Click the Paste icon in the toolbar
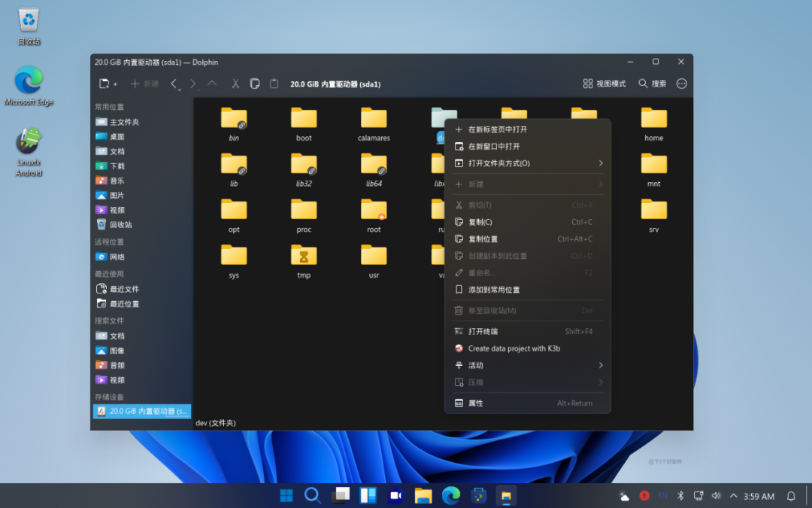The width and height of the screenshot is (812, 508). tap(273, 84)
